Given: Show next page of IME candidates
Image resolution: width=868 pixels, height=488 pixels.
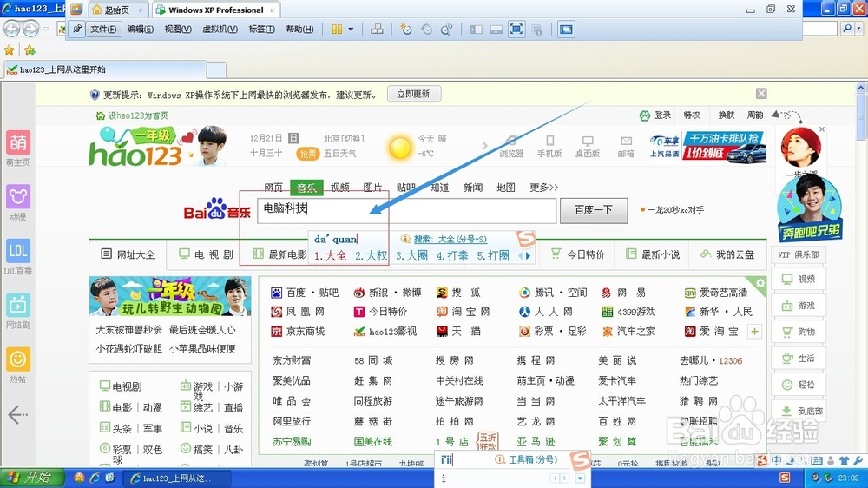Looking at the screenshot, I should tap(528, 256).
